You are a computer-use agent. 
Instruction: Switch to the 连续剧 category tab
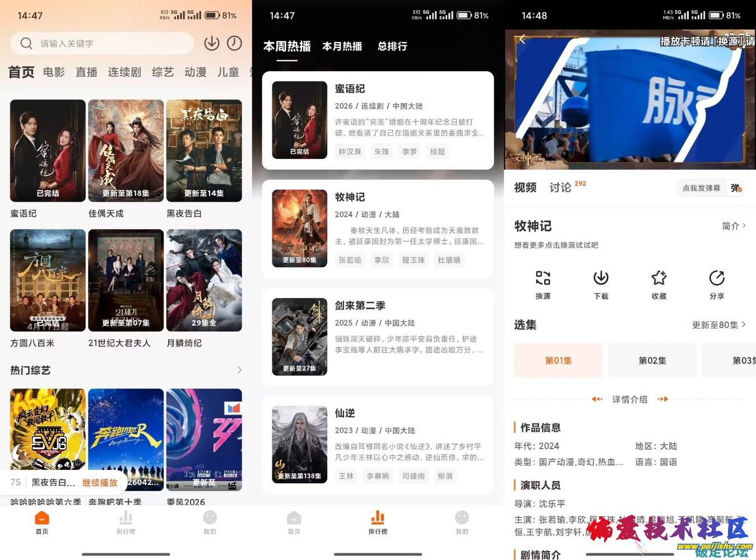[x=124, y=72]
